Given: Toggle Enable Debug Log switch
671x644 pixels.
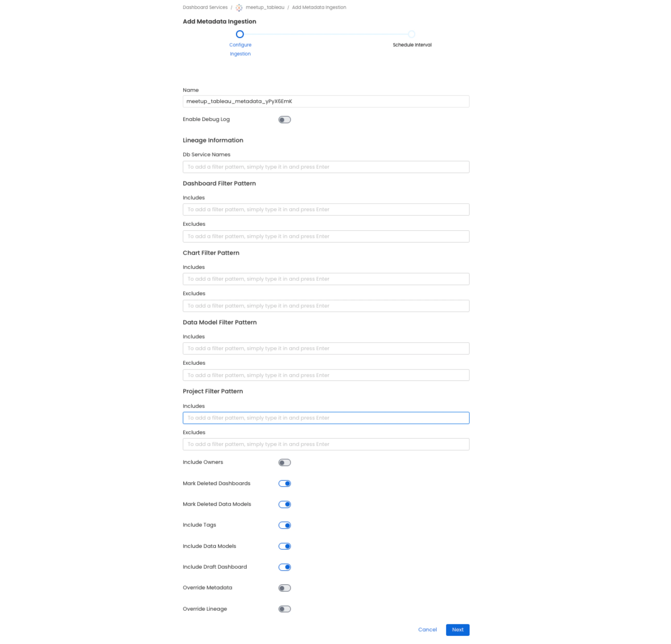Looking at the screenshot, I should (284, 119).
